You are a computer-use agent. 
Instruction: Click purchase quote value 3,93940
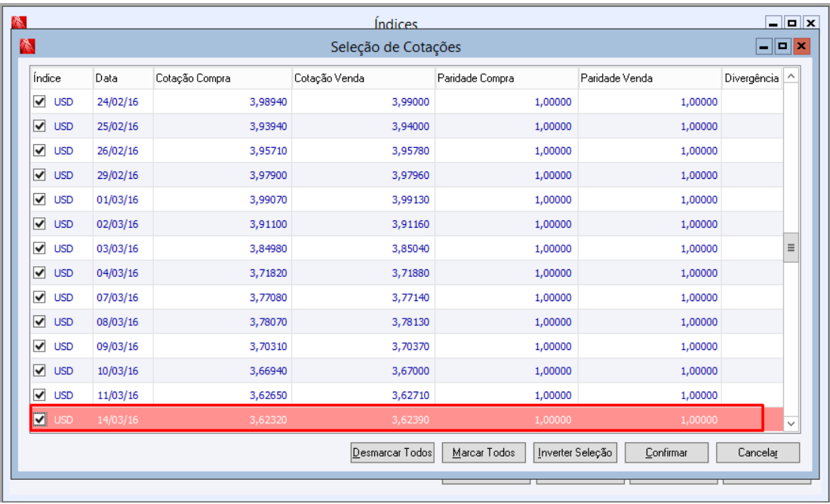coord(269,126)
